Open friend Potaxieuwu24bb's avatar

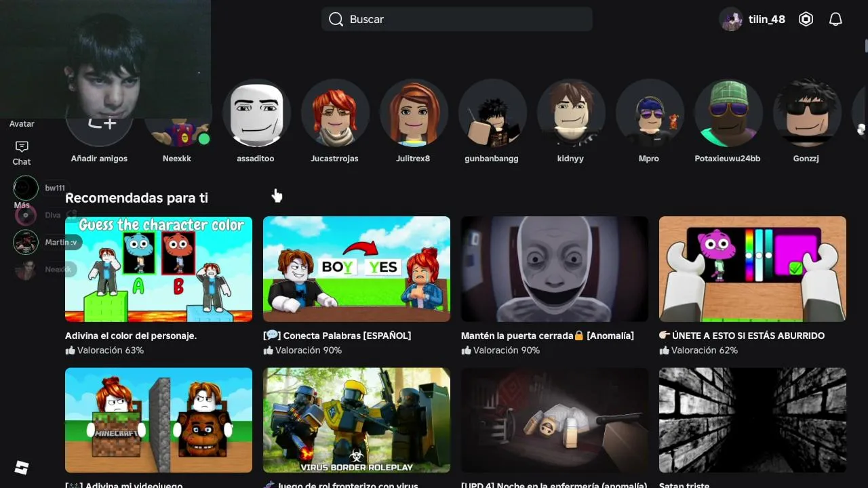click(x=728, y=113)
